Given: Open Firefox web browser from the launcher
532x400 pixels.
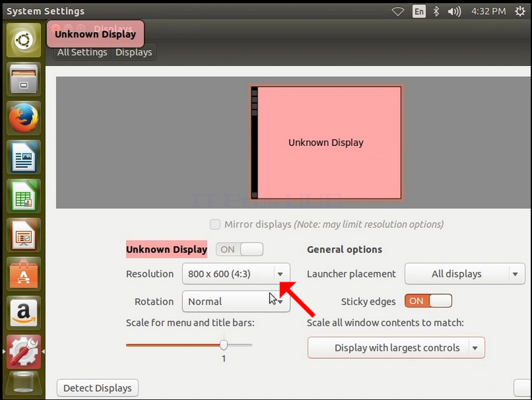Looking at the screenshot, I should pos(23,118).
